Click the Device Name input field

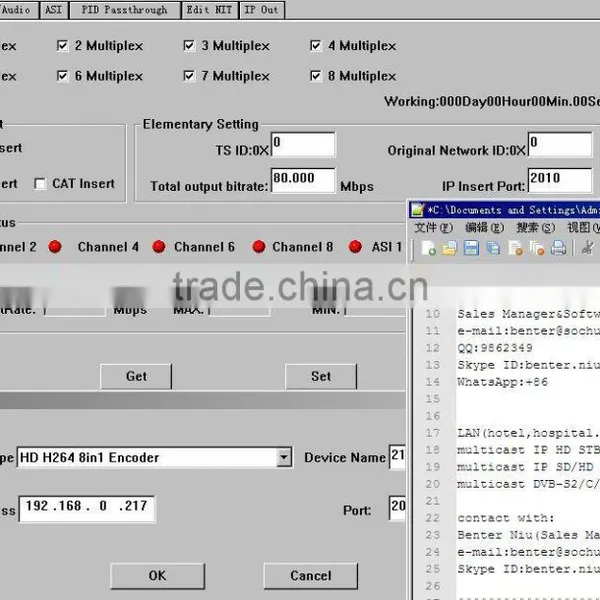click(x=397, y=457)
